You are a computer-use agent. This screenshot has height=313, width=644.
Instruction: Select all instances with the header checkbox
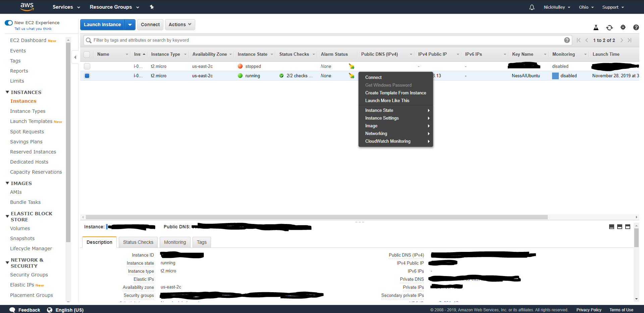(x=87, y=54)
